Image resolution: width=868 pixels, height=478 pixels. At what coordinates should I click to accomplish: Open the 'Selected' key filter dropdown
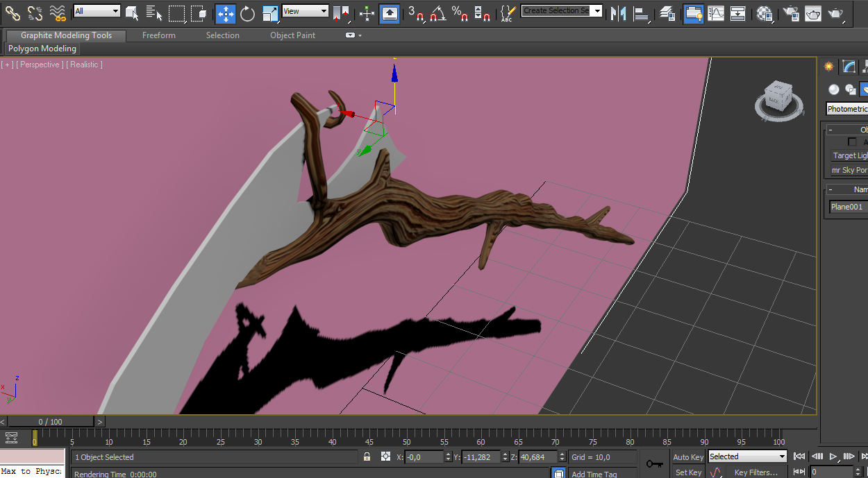746,456
